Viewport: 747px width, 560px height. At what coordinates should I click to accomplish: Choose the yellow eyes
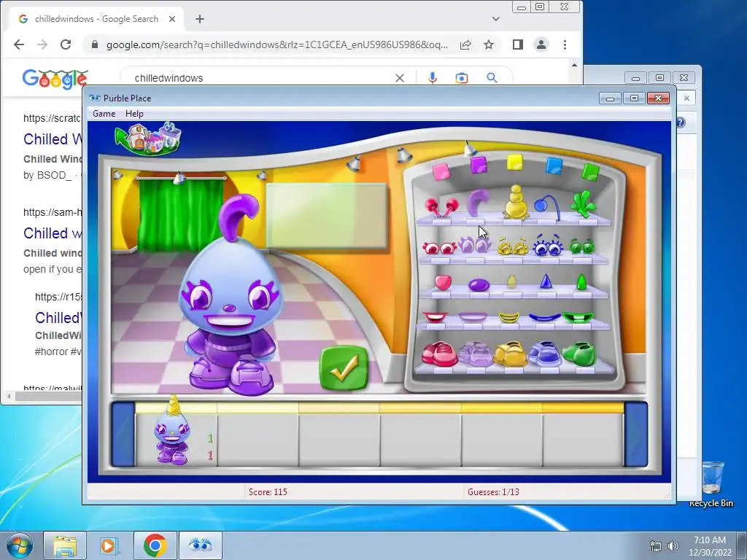pos(513,246)
